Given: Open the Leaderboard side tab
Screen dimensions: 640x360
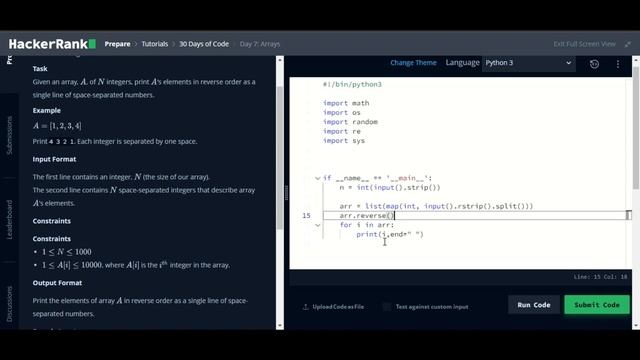Looking at the screenshot, I should 9,220.
